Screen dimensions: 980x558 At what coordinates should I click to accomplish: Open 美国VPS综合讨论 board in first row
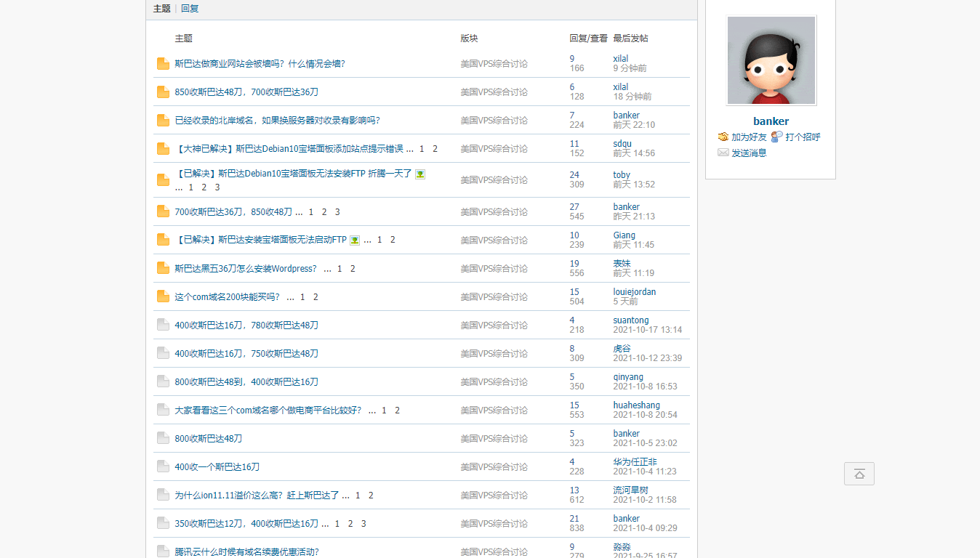[x=494, y=64]
